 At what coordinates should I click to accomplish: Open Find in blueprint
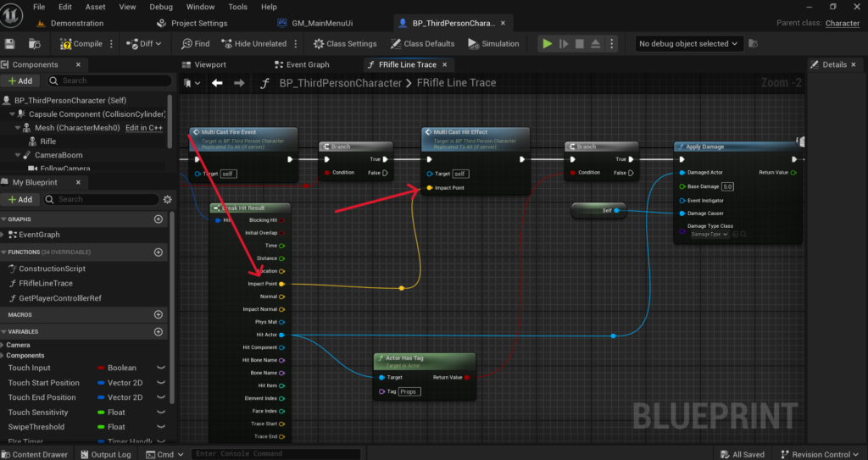pyautogui.click(x=196, y=44)
